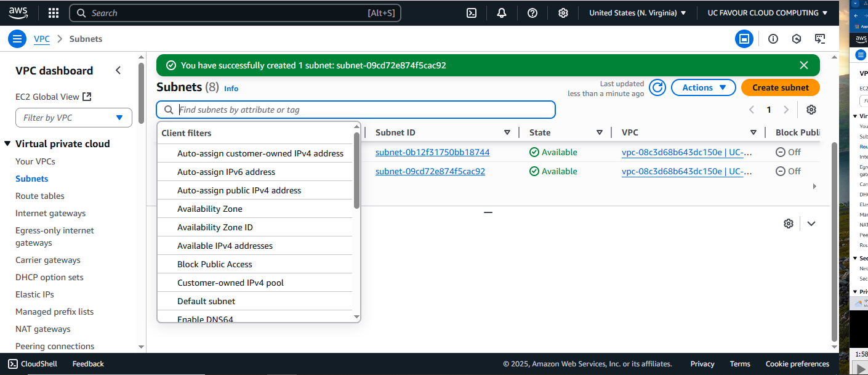Click the Info link next to Subnets
This screenshot has width=868, height=375.
coord(231,89)
